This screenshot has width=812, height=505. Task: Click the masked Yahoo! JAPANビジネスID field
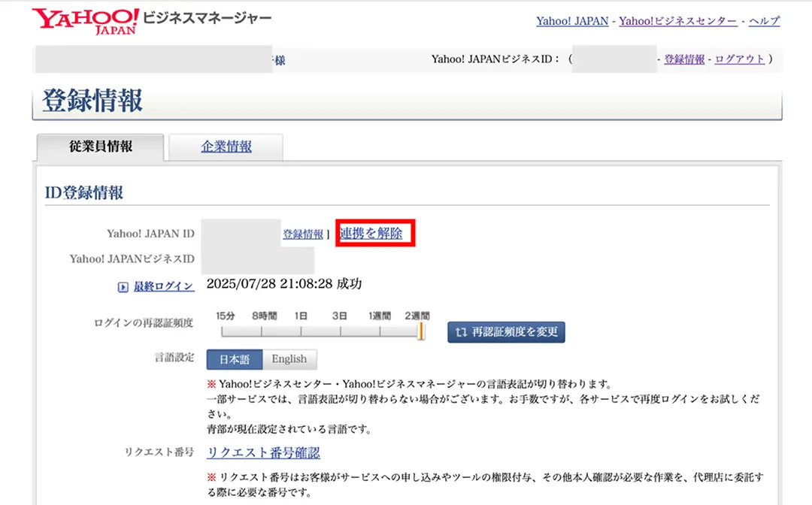click(x=258, y=258)
